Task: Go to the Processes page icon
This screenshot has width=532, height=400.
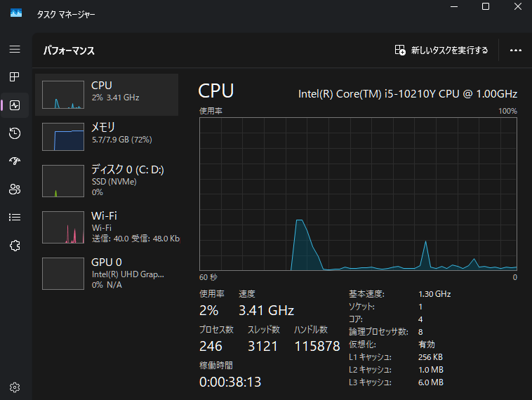Action: point(15,77)
